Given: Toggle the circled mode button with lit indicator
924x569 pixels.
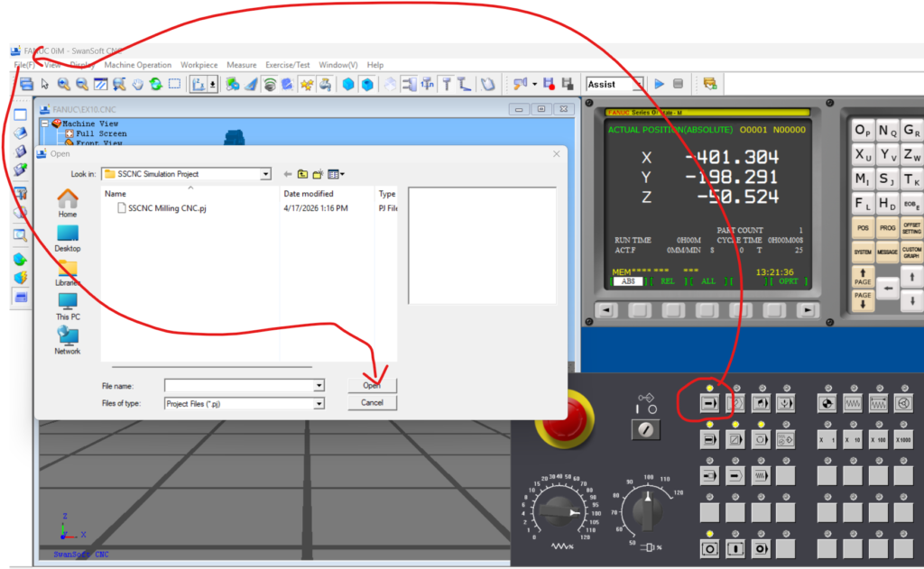Looking at the screenshot, I should pyautogui.click(x=709, y=404).
